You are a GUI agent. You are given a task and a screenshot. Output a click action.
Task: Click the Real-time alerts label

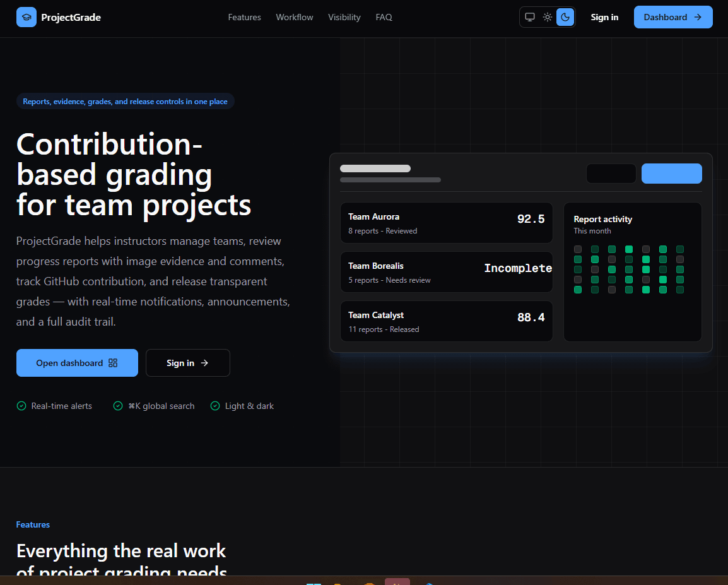click(61, 406)
